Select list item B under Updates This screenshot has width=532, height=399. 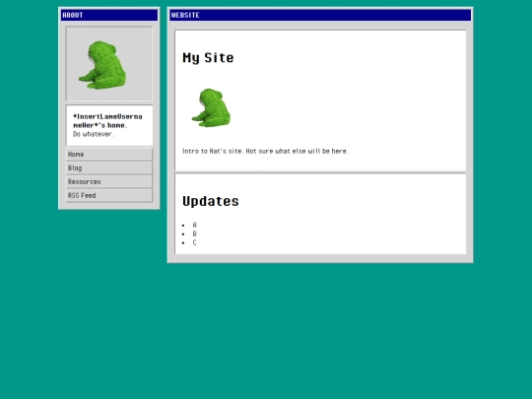[x=194, y=233]
